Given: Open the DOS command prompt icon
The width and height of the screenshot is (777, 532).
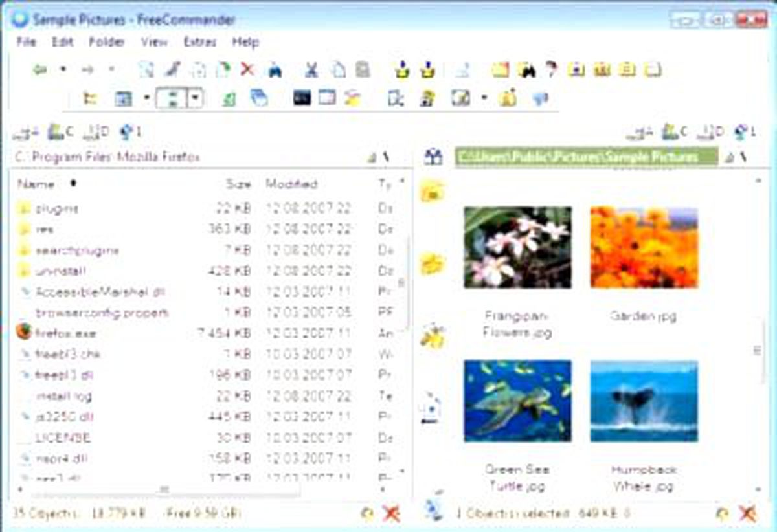Looking at the screenshot, I should 302,98.
